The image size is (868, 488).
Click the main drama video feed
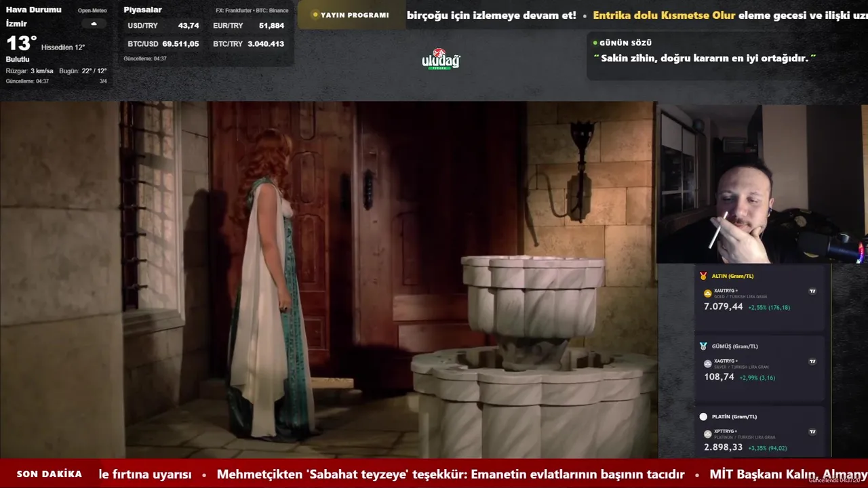point(328,280)
